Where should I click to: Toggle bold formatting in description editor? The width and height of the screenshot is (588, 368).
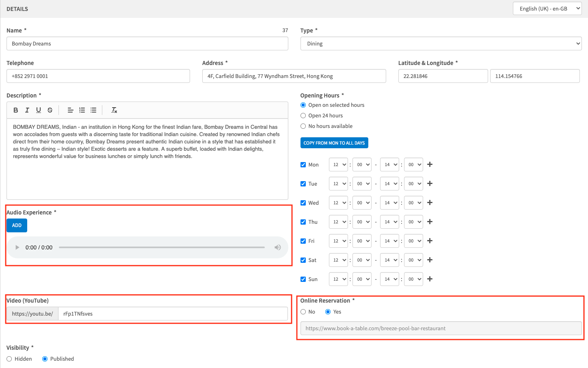click(16, 110)
